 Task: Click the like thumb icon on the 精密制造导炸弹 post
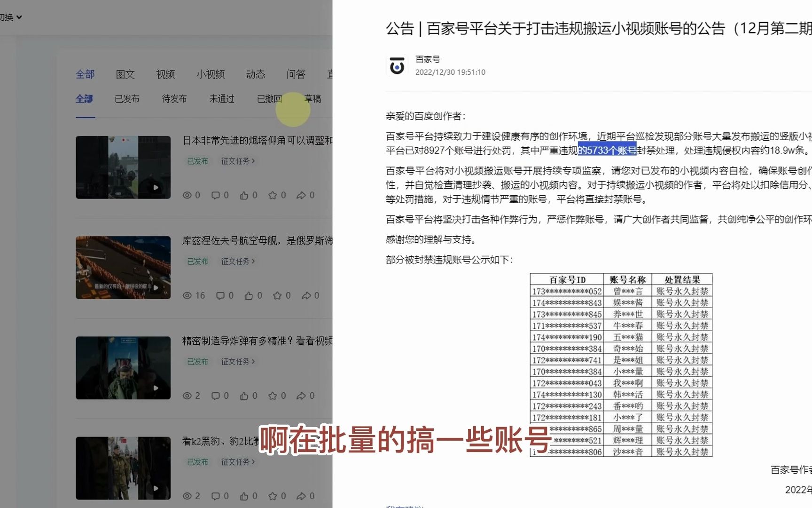click(244, 396)
